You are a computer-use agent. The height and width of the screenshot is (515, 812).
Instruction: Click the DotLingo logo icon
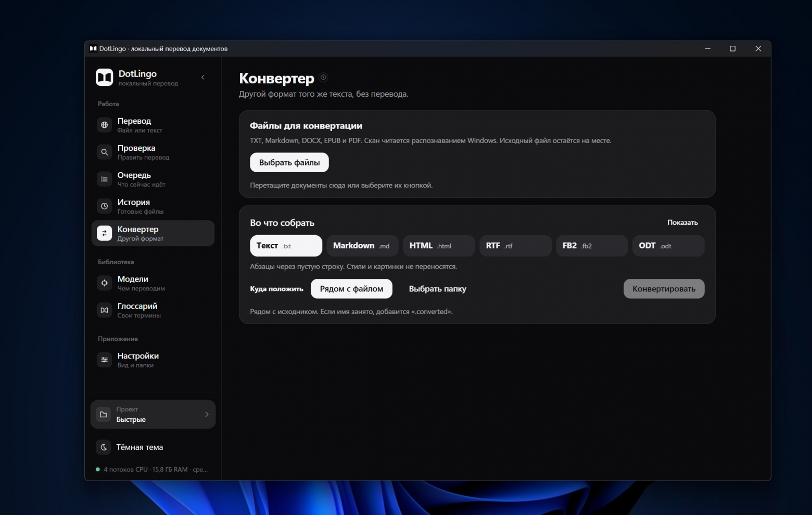click(x=104, y=77)
